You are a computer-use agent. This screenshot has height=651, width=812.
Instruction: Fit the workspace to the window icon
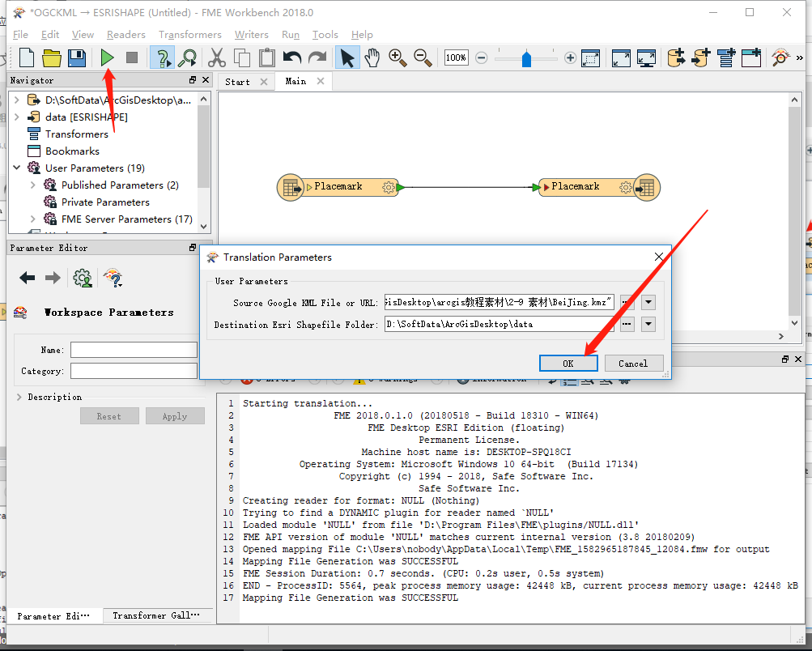[621, 57]
